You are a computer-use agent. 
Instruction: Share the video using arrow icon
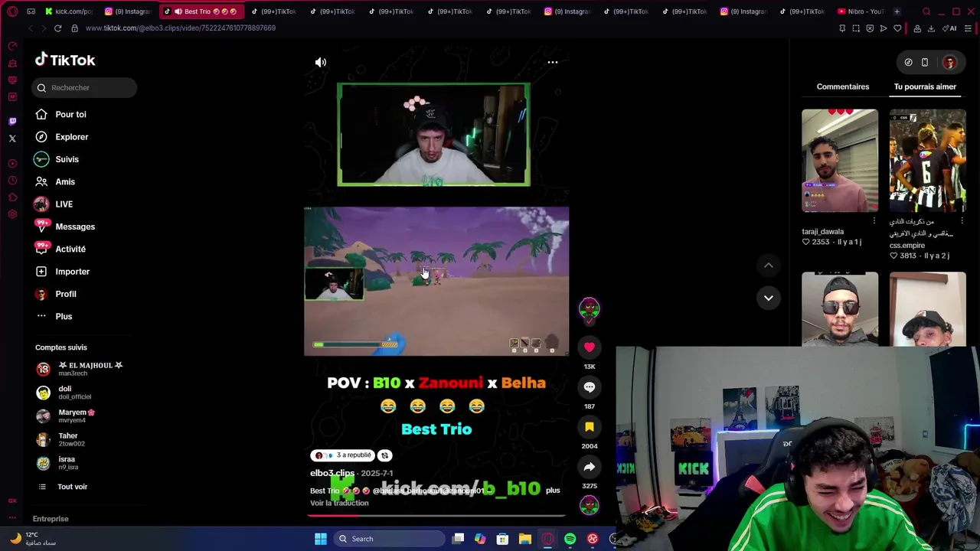point(590,467)
